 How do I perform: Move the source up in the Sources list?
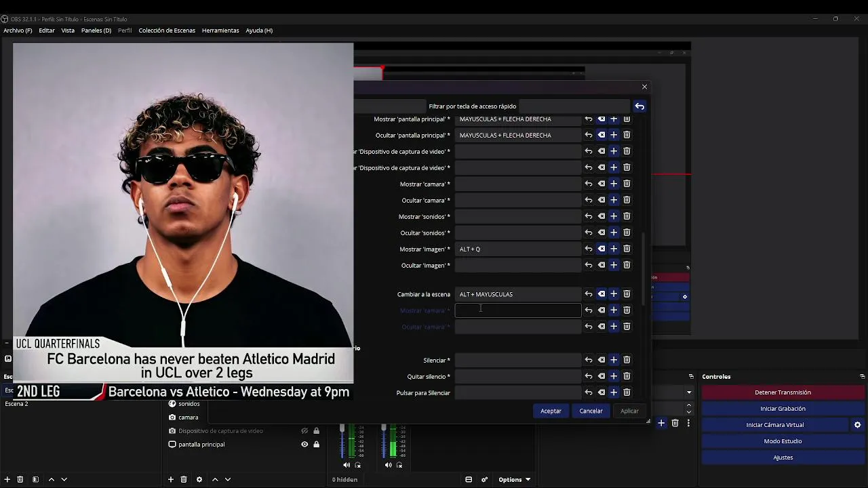pyautogui.click(x=215, y=479)
